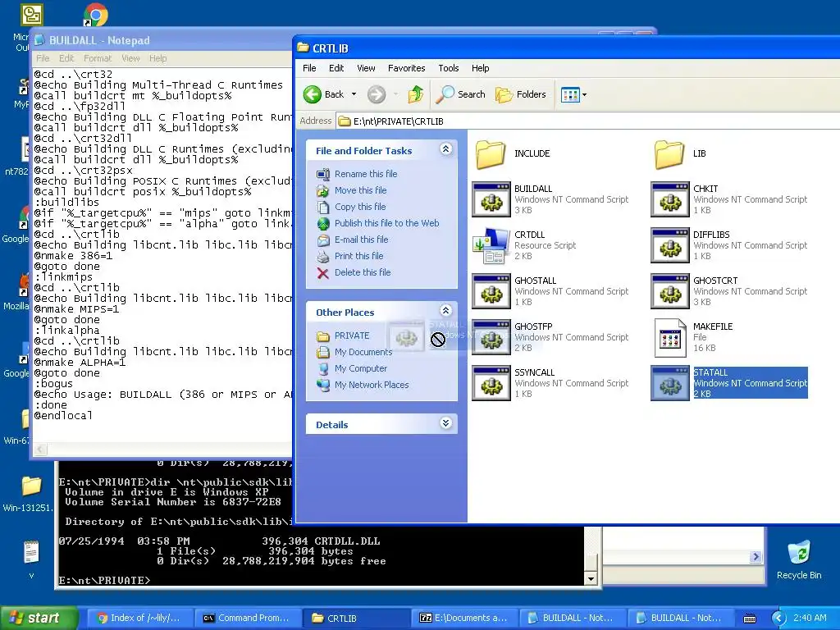The image size is (840, 630).
Task: Select the MAKEFILE file icon
Action: (669, 337)
